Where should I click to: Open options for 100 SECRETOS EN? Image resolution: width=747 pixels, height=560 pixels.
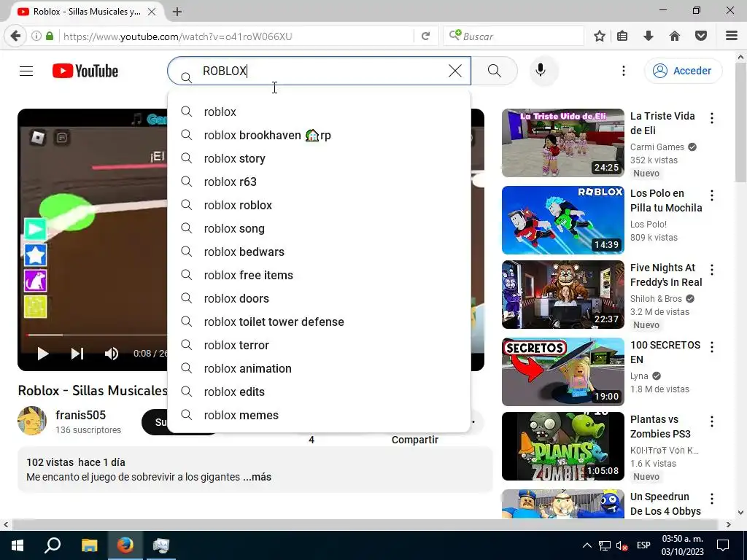[x=712, y=347]
